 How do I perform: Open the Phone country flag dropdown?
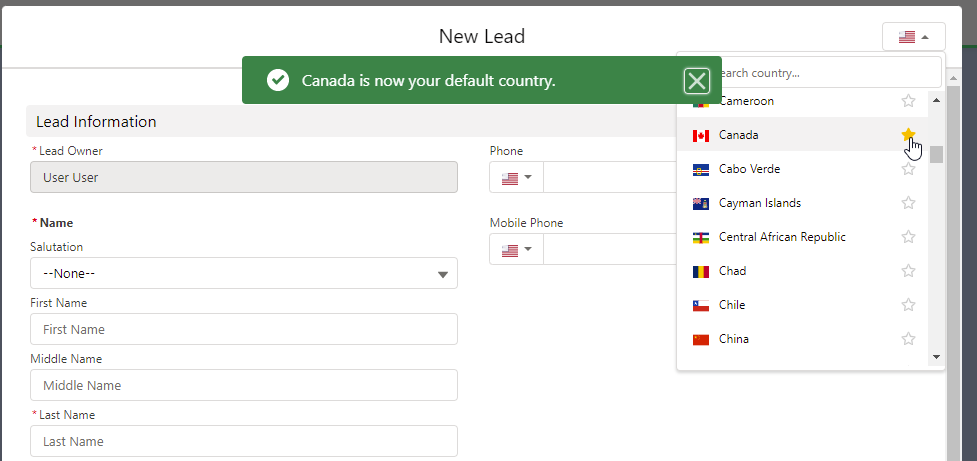tap(517, 178)
